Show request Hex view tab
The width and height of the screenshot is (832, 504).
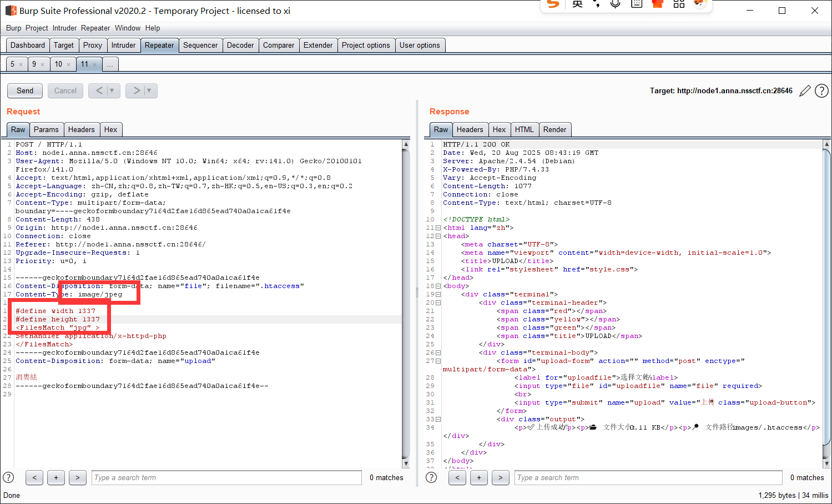click(x=111, y=130)
